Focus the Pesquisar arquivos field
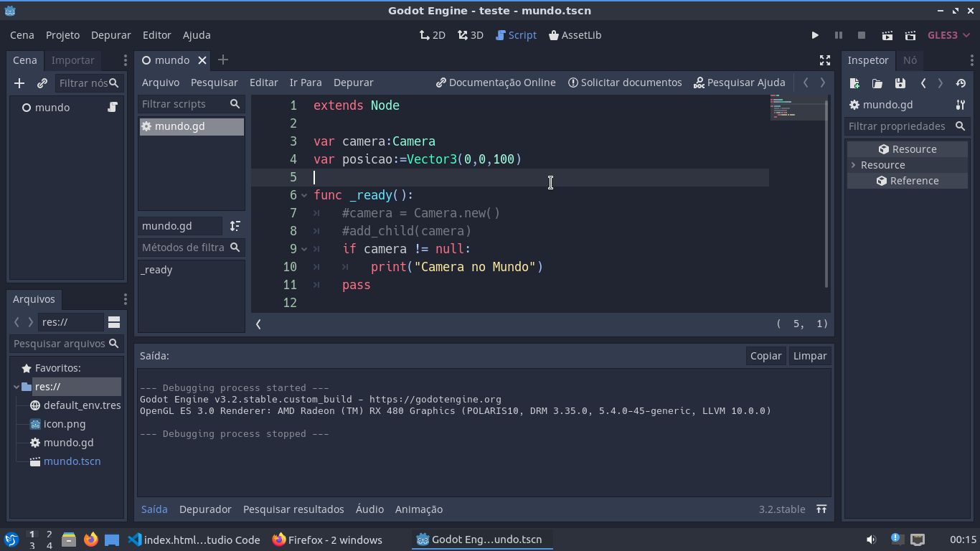 [x=67, y=344]
